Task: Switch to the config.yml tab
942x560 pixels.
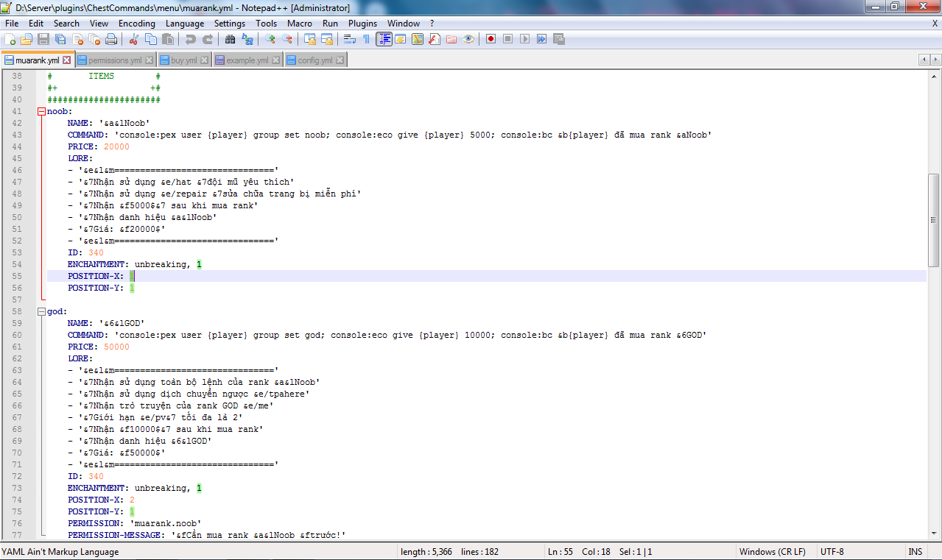Action: coord(314,60)
